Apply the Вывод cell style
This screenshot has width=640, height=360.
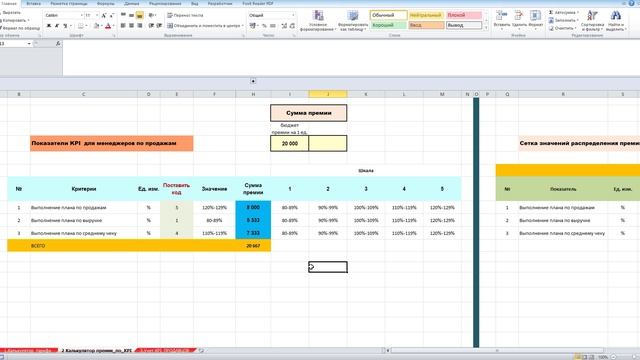(464, 25)
